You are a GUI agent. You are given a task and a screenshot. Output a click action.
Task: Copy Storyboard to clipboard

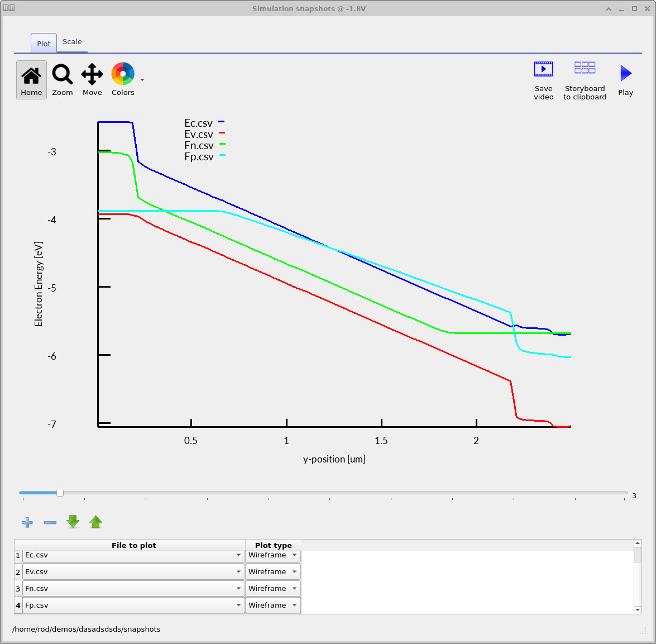[585, 80]
